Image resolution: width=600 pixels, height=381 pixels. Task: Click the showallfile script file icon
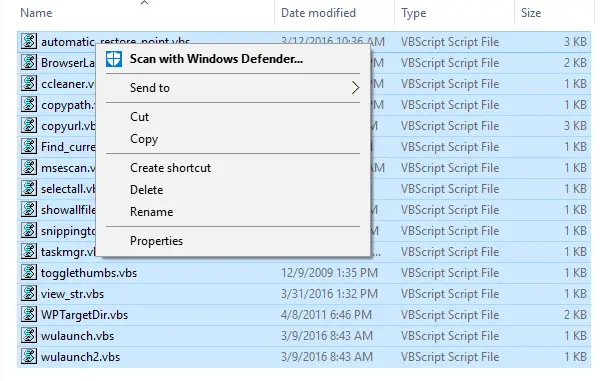(x=29, y=210)
